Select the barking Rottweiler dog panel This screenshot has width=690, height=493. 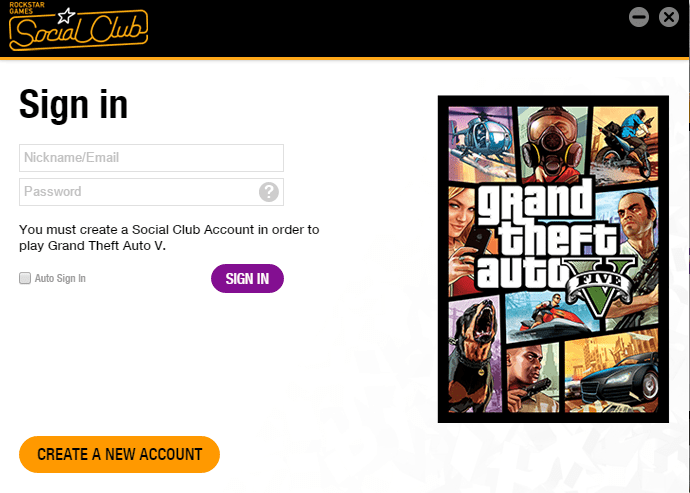[475, 354]
